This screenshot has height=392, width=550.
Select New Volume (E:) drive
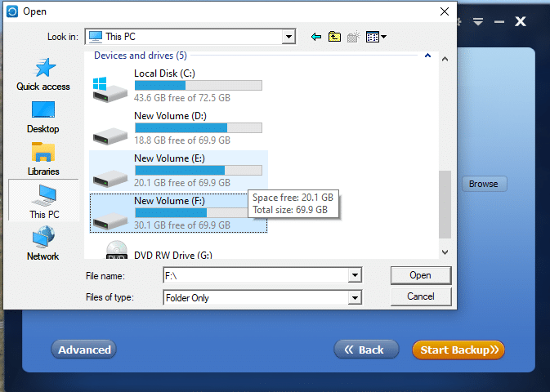pos(169,158)
